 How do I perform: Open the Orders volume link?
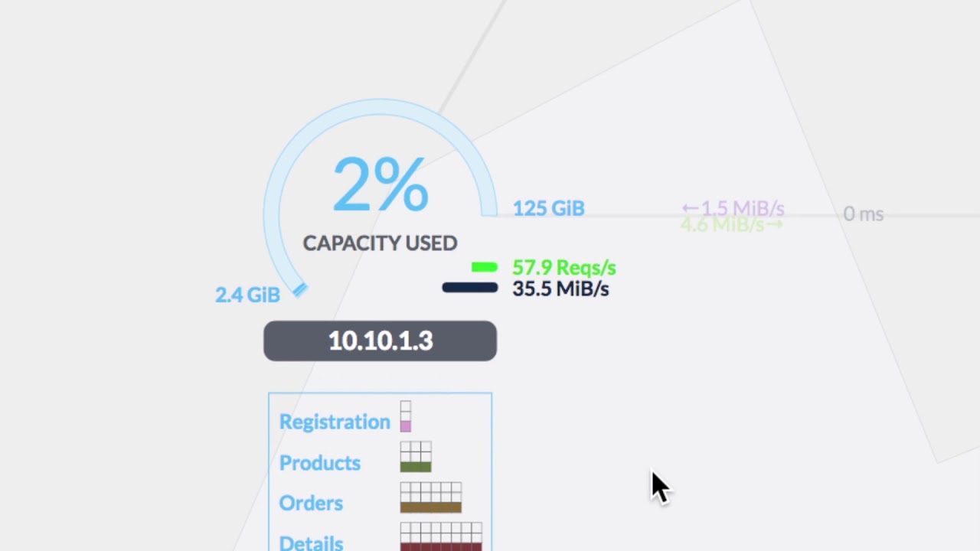311,503
